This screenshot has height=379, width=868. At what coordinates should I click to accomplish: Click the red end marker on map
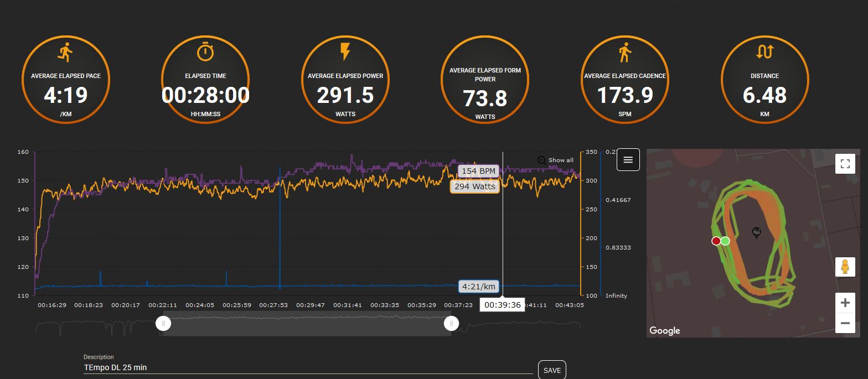[x=716, y=241]
